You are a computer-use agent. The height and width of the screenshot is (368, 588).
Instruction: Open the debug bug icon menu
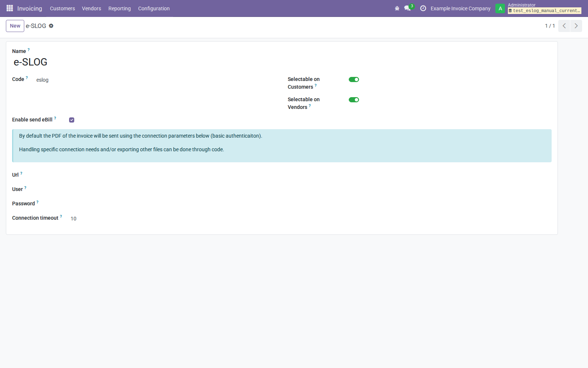pyautogui.click(x=397, y=8)
